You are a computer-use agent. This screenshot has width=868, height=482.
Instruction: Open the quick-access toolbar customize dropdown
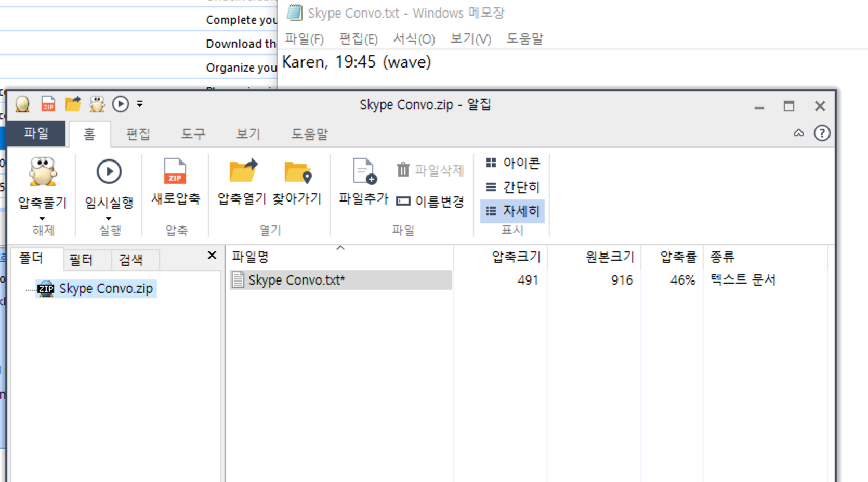point(140,104)
